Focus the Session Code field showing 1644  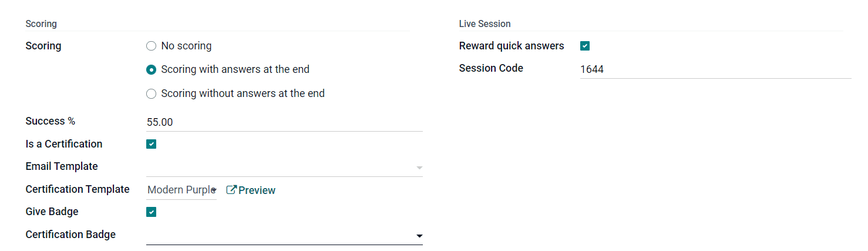click(715, 69)
